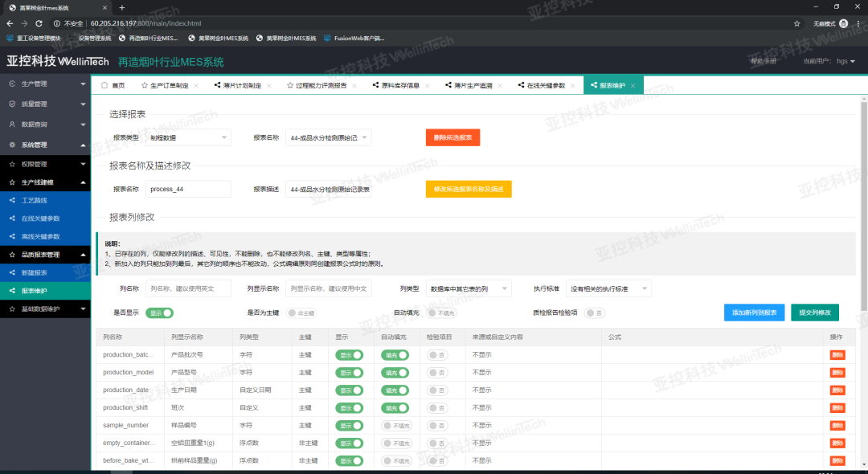Click the 质量管理 shield icon
868x474 pixels.
[12, 104]
